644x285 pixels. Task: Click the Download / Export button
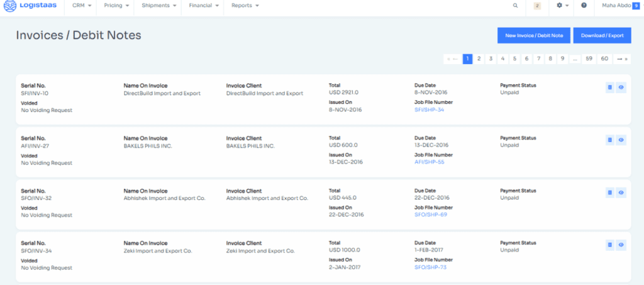click(602, 36)
